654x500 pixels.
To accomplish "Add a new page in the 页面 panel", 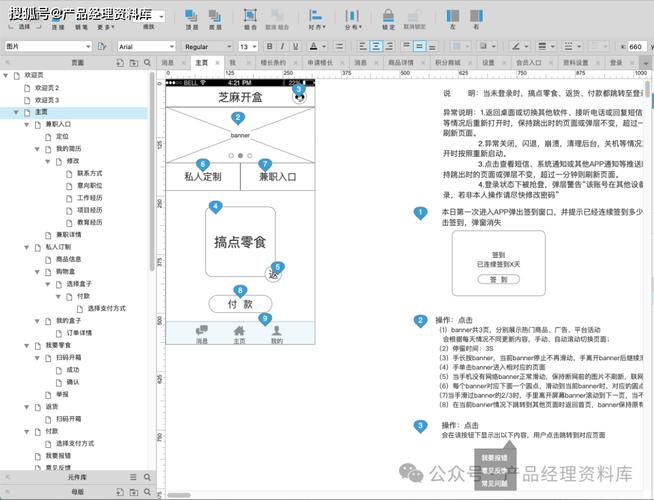I will (120, 63).
